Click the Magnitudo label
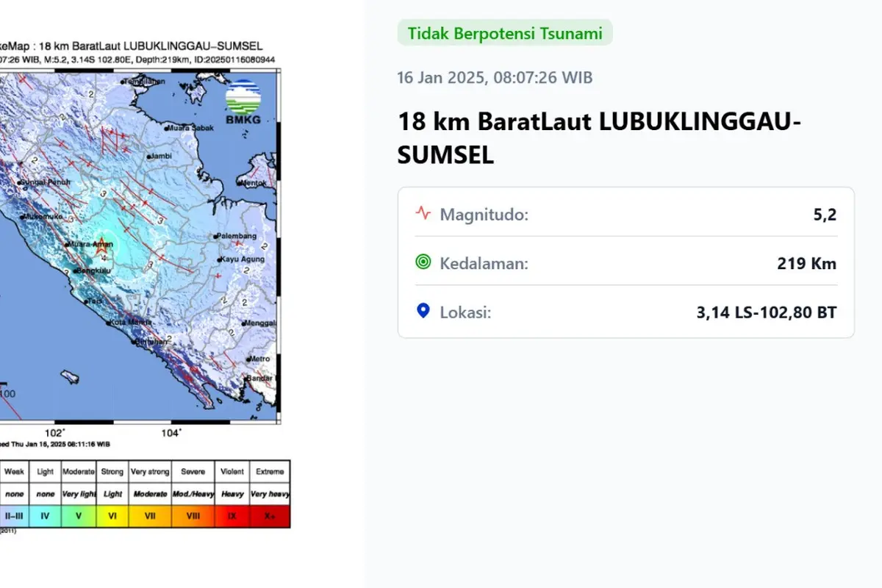 (x=484, y=215)
